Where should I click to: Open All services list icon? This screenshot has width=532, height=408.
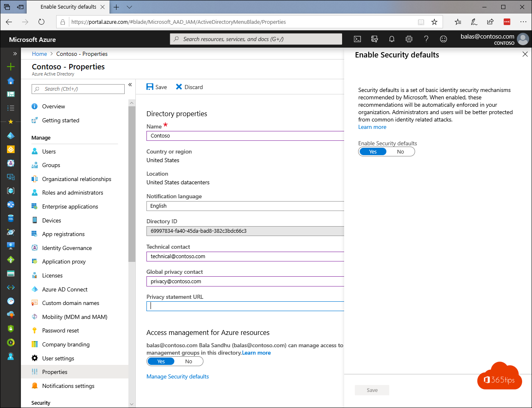click(11, 108)
